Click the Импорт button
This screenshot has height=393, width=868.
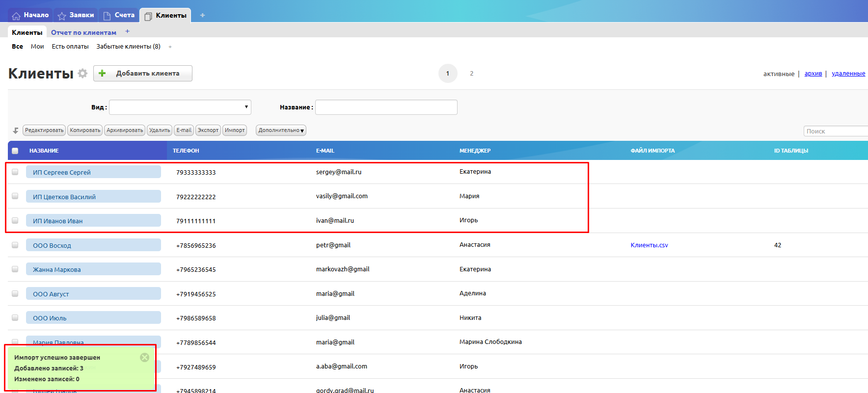tap(235, 131)
